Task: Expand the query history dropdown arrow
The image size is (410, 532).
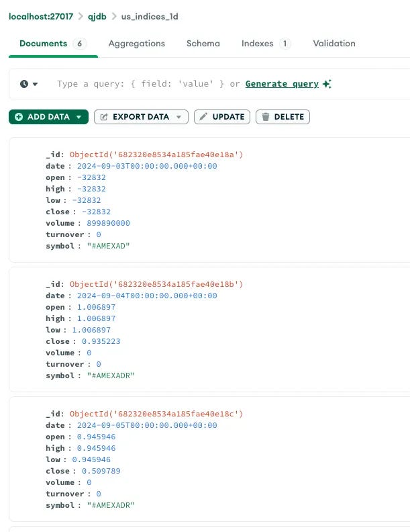Action: tap(36, 84)
